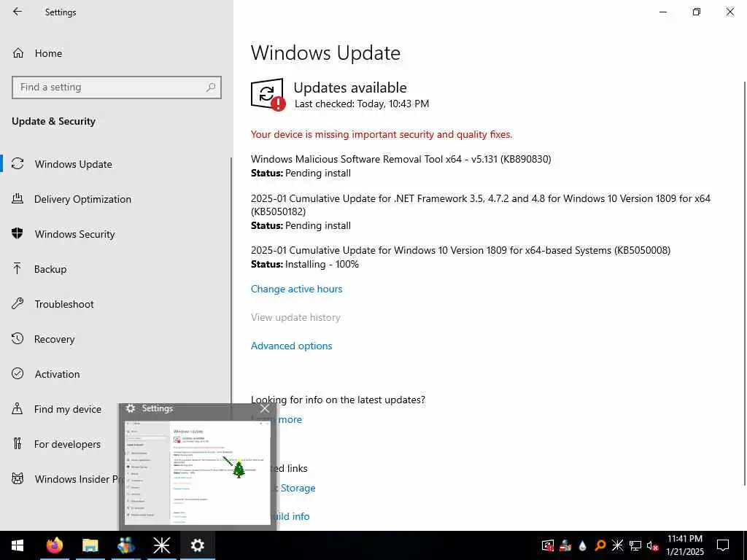Click the Settings gear taskbar button
This screenshot has height=560, width=747.
pyautogui.click(x=197, y=545)
